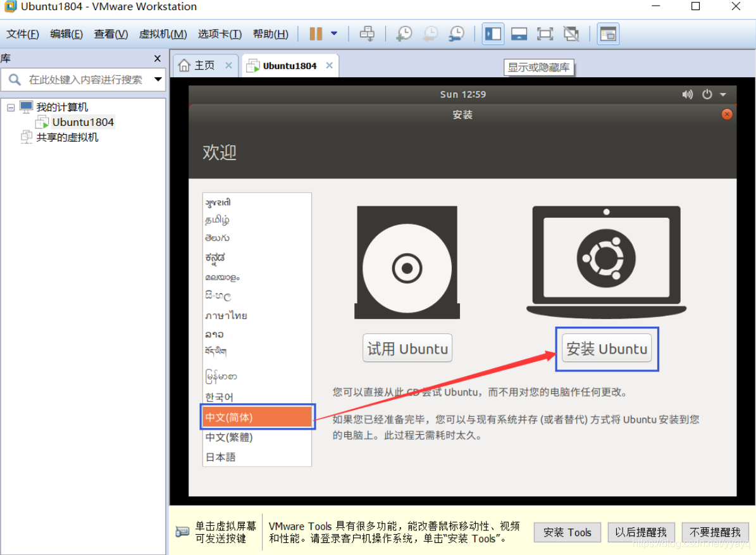Click the keyboard hint icon in info bar

pyautogui.click(x=182, y=532)
